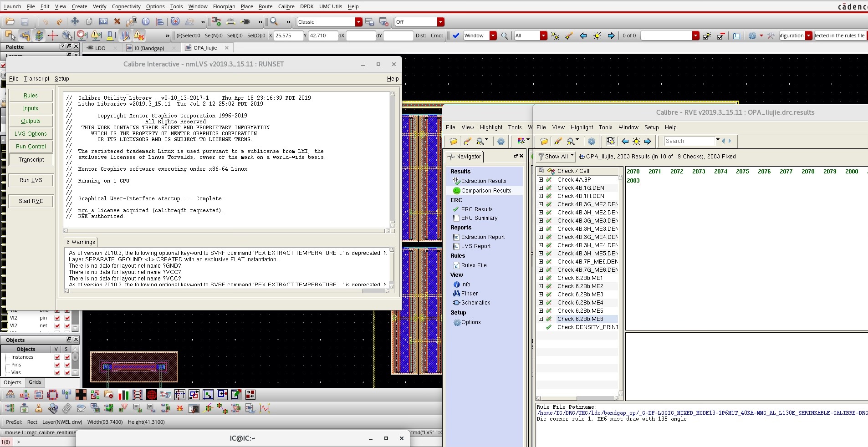This screenshot has height=447, width=868.
Task: Uncheck the visibility box for Instances
Action: [57, 357]
